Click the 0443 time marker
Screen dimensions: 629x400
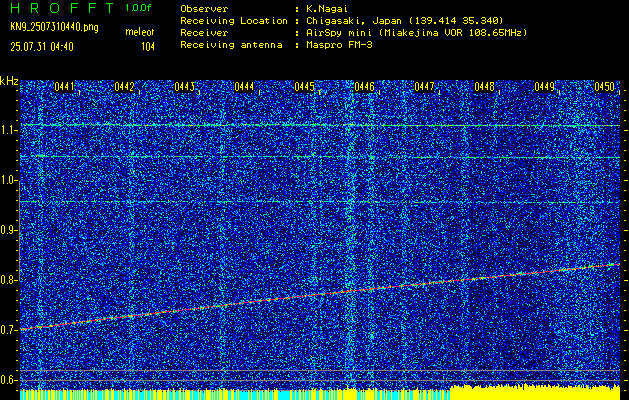coord(185,87)
